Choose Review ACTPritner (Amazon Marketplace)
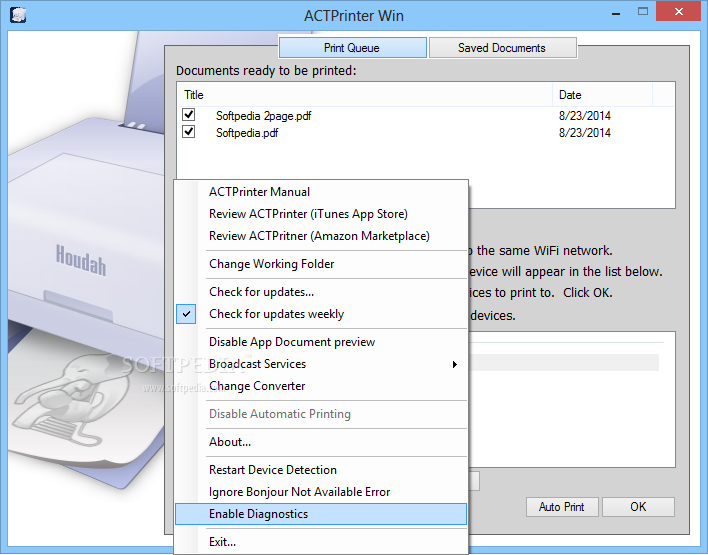708x555 pixels. [x=321, y=236]
